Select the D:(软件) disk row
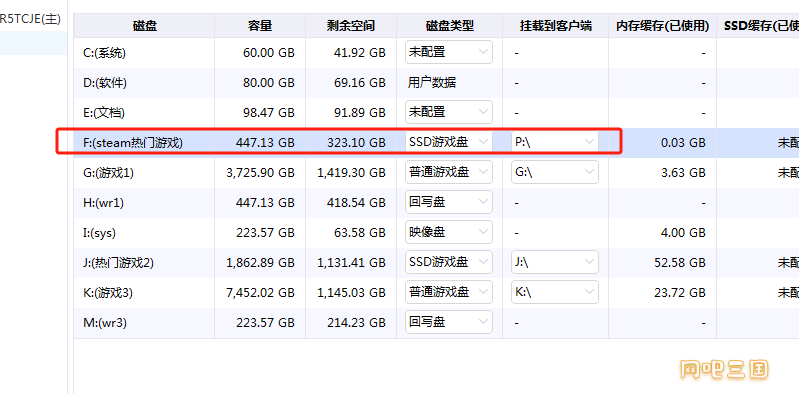 click(436, 83)
